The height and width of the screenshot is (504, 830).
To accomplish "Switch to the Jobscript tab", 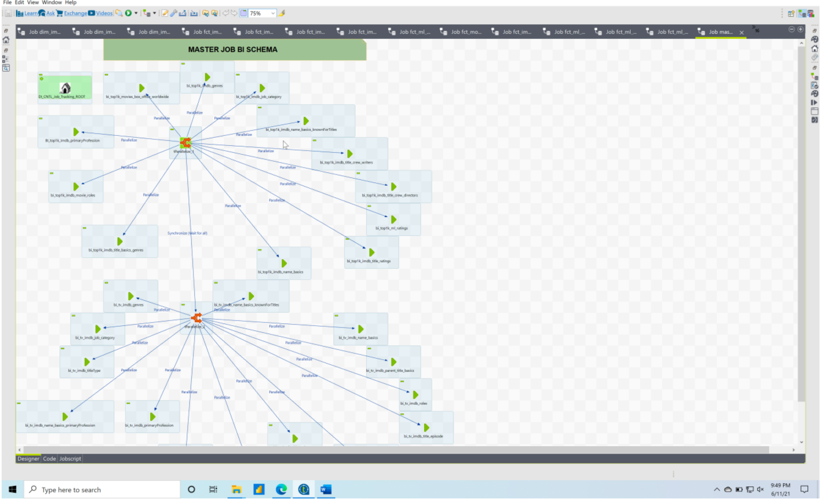I will (x=70, y=459).
